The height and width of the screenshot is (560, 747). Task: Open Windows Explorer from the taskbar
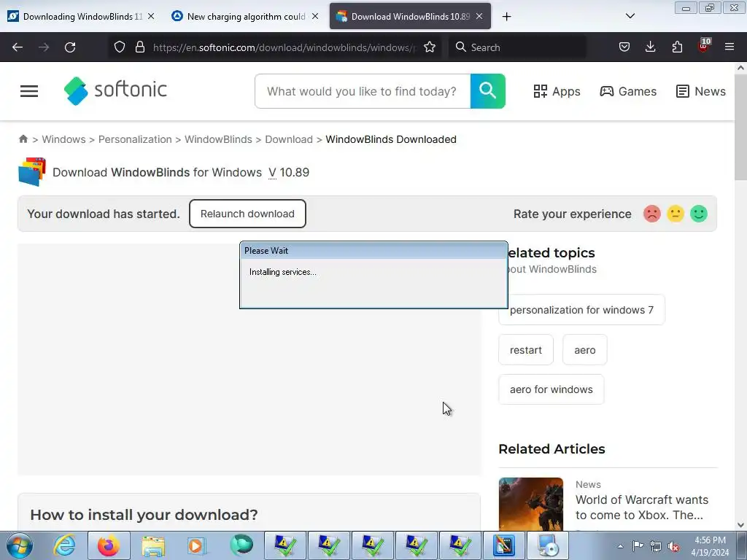(153, 545)
